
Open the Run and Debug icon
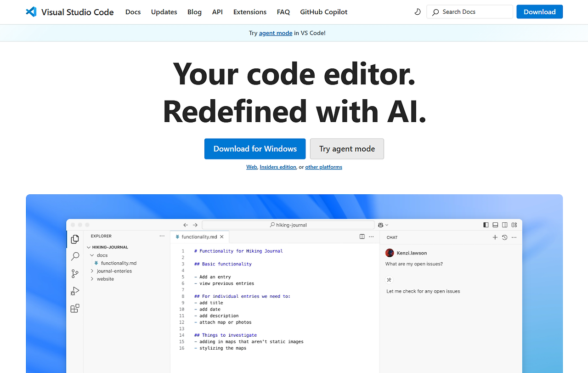pos(75,291)
